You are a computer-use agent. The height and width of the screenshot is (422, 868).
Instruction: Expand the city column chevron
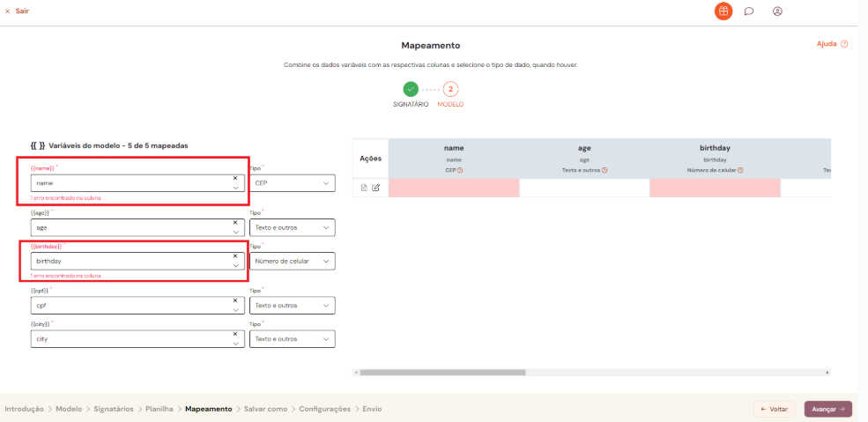235,344
